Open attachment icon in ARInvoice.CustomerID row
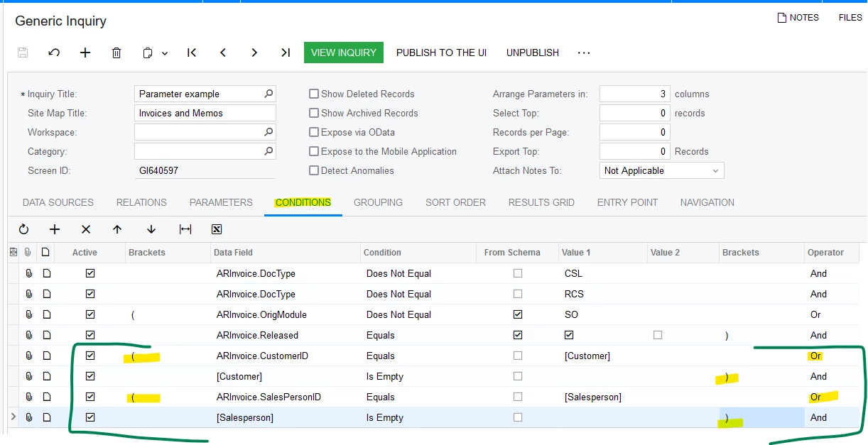 [x=29, y=356]
